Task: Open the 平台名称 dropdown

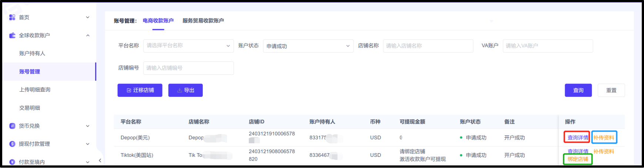Action: click(188, 46)
